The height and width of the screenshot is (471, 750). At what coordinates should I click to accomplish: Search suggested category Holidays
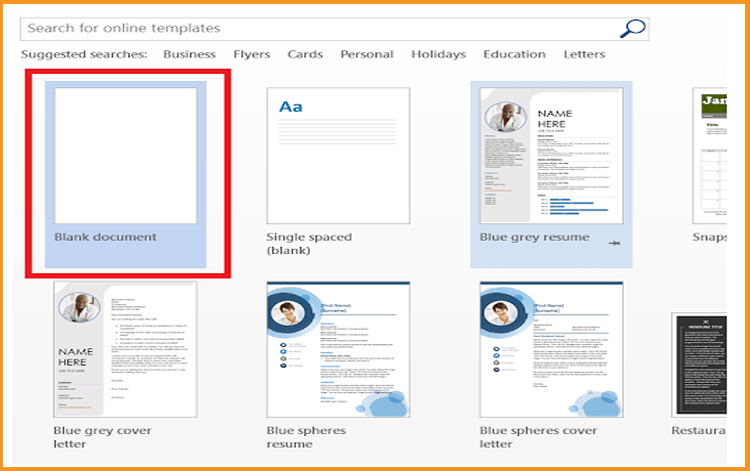439,55
